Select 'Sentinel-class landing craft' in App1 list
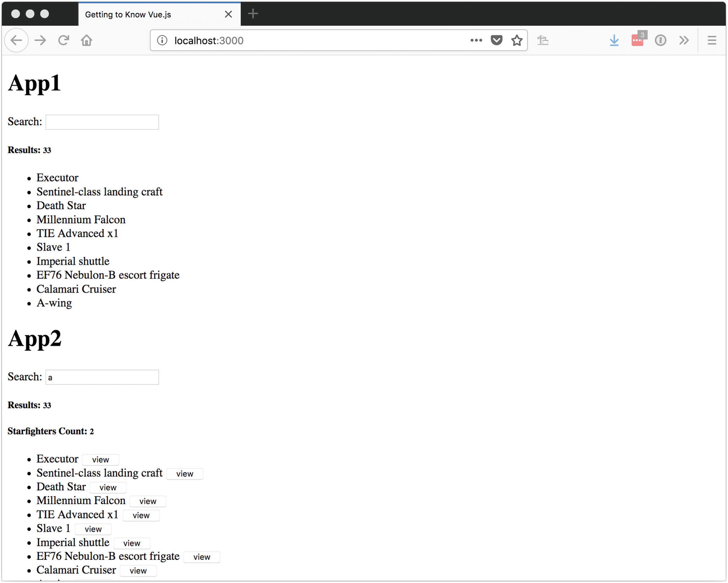This screenshot has height=583, width=728. pos(100,192)
